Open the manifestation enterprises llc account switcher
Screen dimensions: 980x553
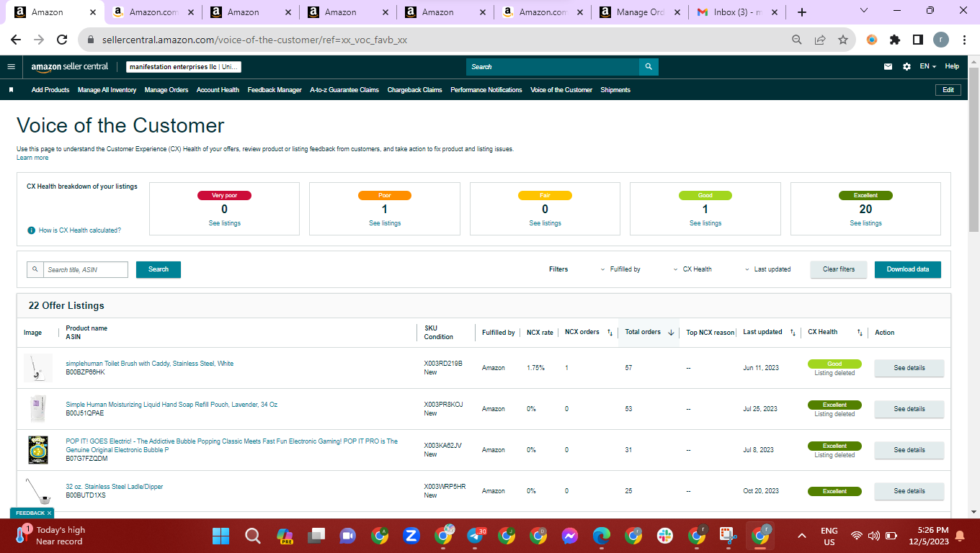tap(184, 67)
